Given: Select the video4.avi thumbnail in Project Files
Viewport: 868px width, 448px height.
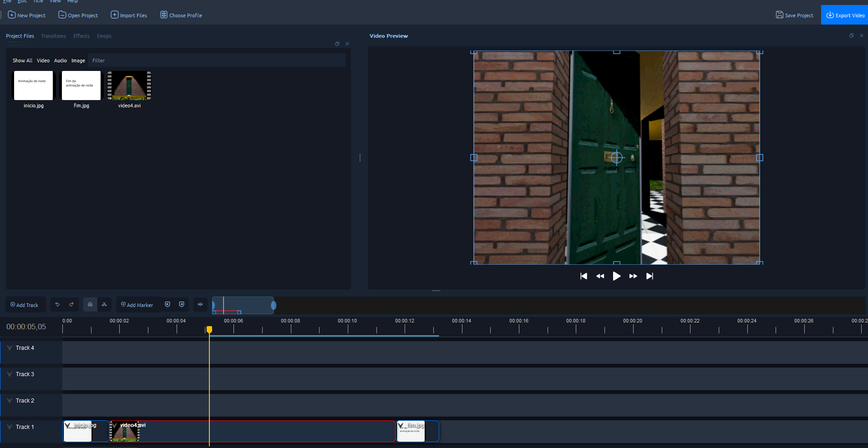Looking at the screenshot, I should (x=129, y=86).
